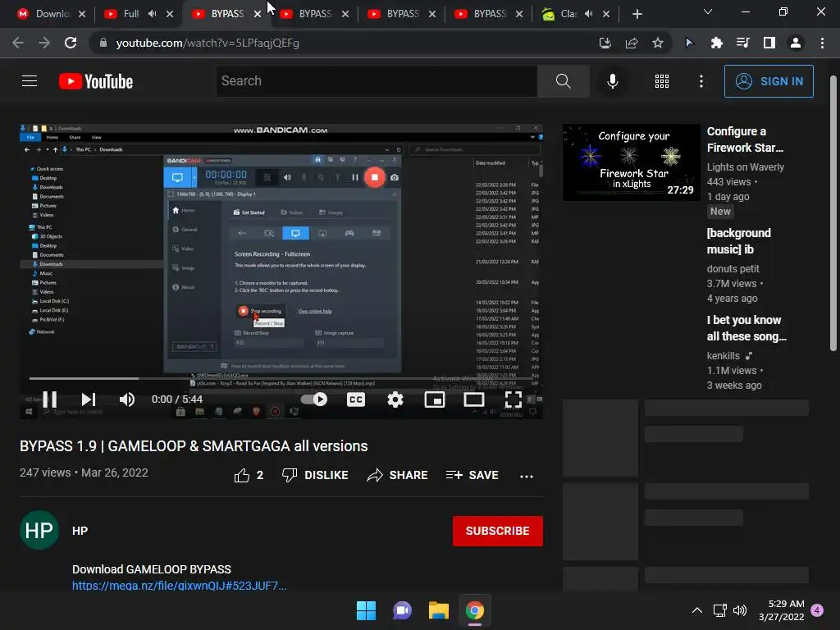Click the search magnifier button

coord(563,81)
